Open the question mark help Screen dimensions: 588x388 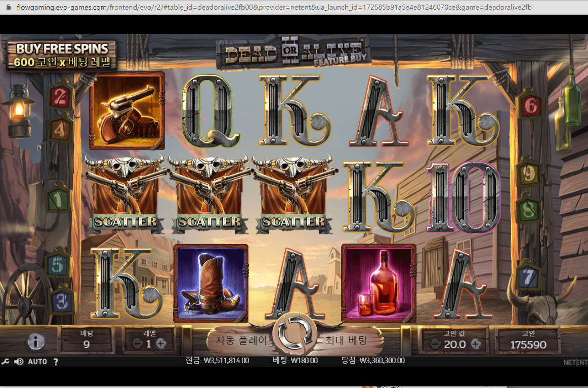56,361
